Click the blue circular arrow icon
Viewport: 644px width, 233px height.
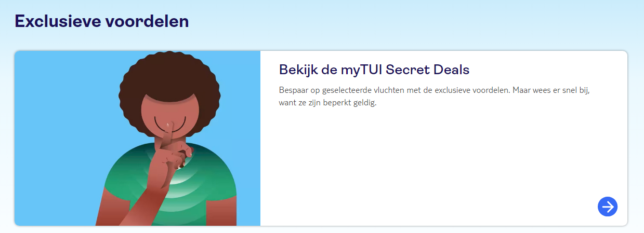[x=608, y=206]
